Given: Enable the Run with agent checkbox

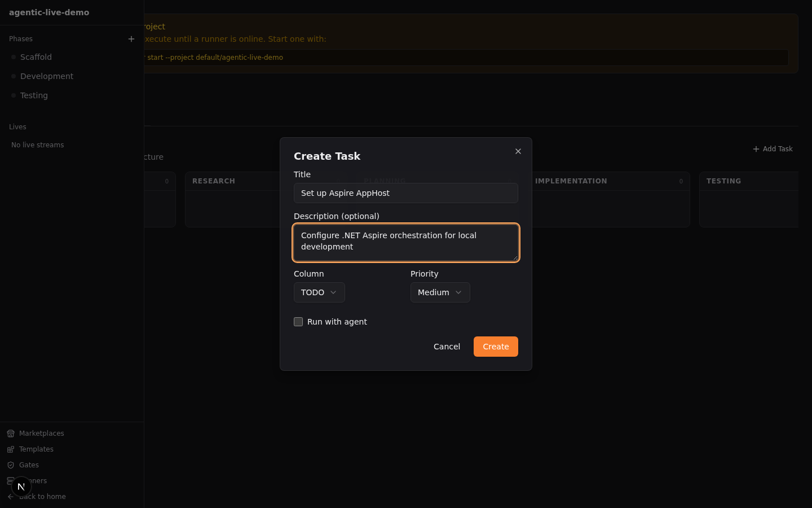Looking at the screenshot, I should pyautogui.click(x=298, y=322).
